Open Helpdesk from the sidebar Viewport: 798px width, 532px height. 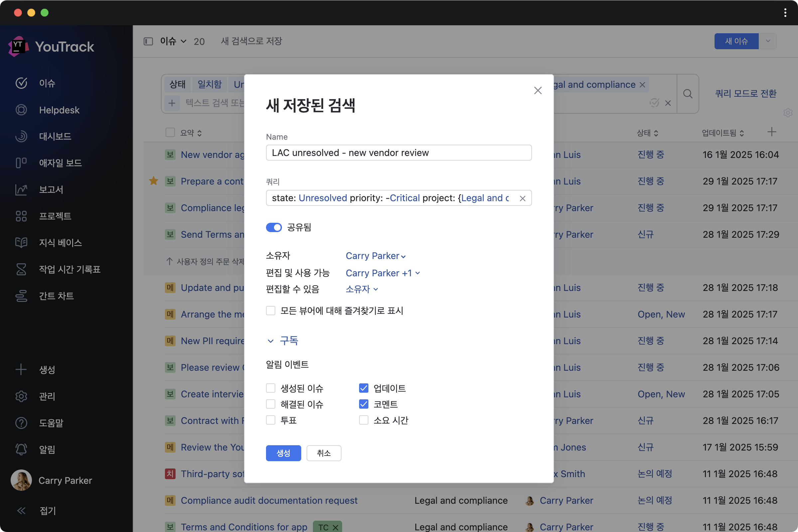tap(59, 110)
